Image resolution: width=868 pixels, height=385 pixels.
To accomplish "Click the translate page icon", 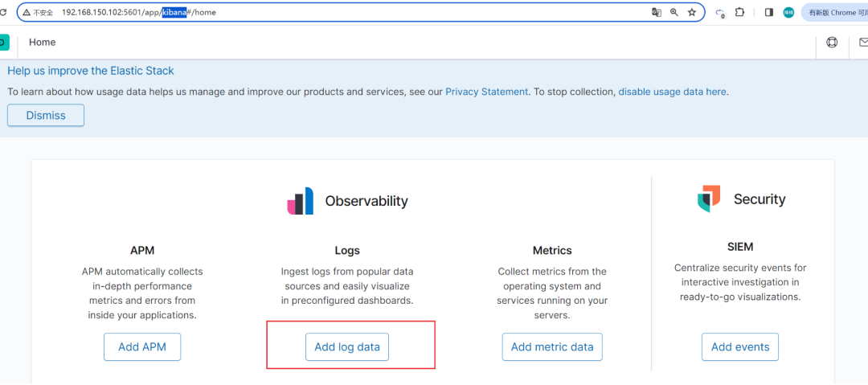I will 657,13.
